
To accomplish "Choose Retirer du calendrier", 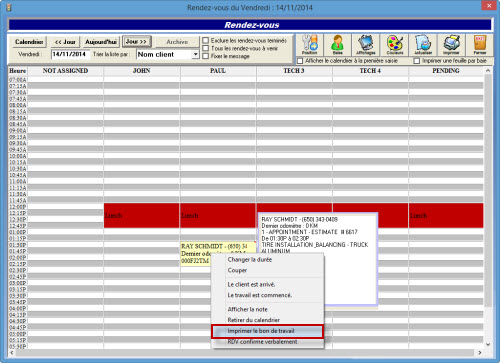I will [x=253, y=320].
